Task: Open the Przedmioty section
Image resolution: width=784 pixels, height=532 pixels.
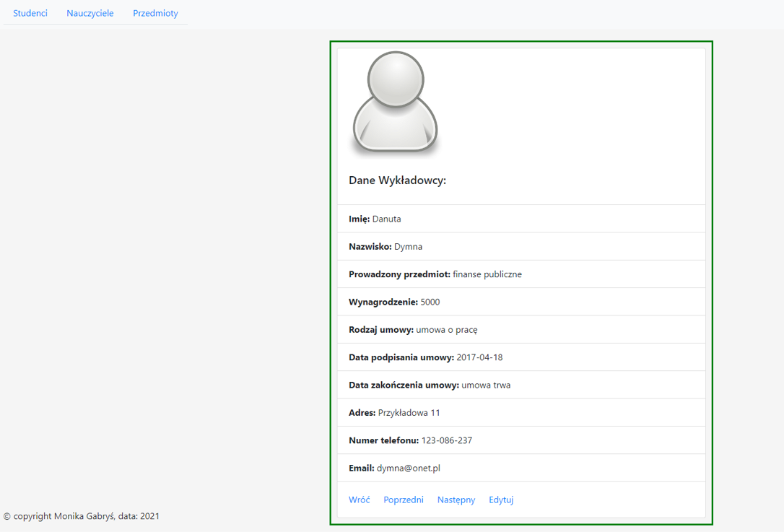Action: pyautogui.click(x=155, y=13)
